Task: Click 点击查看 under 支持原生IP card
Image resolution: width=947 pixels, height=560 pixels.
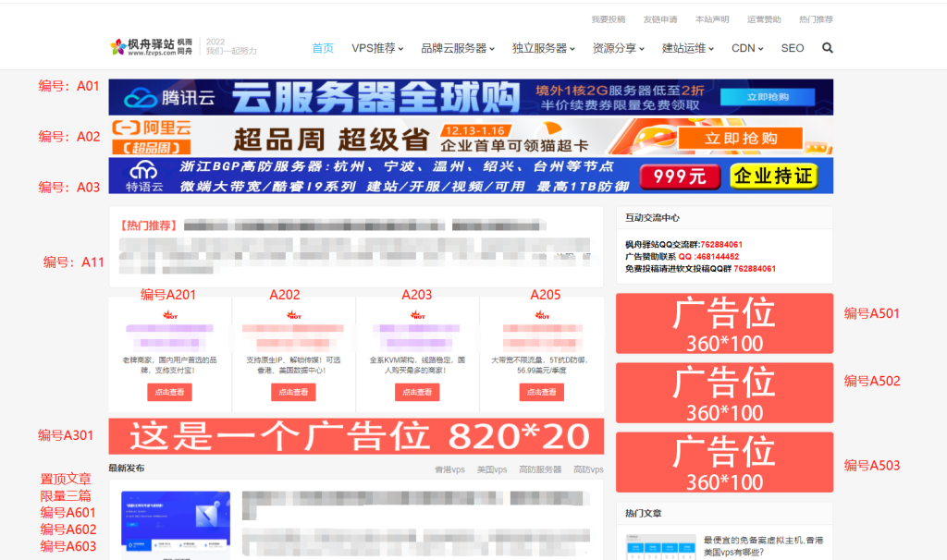Action: [293, 392]
